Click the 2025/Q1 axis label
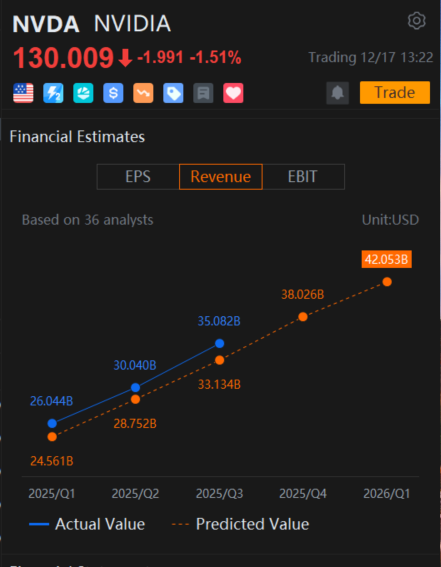This screenshot has width=441, height=567. [x=52, y=494]
